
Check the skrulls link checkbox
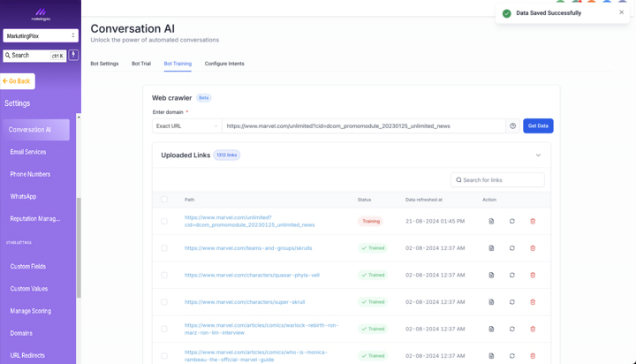164,248
